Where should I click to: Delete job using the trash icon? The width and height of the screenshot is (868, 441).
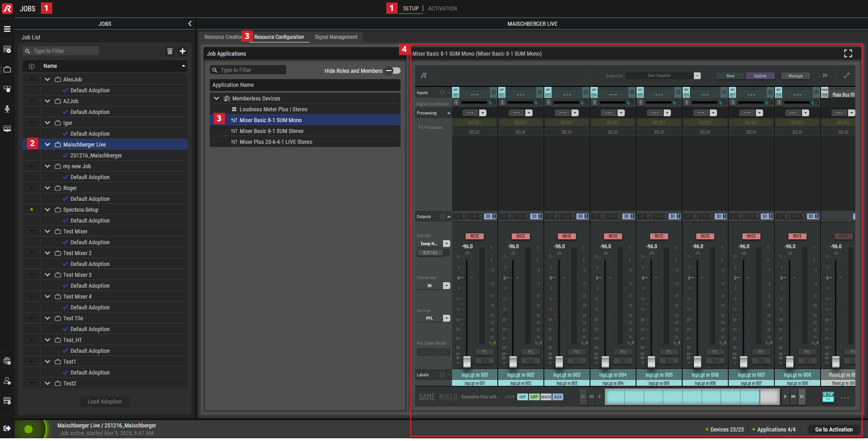coord(170,51)
